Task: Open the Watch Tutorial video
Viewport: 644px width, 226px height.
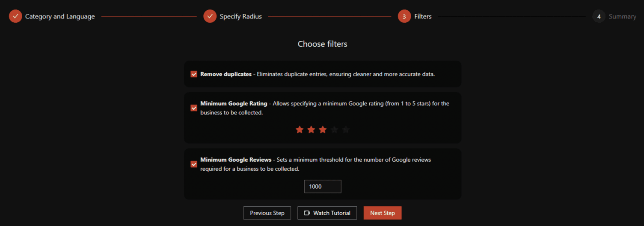Action: [x=327, y=213]
